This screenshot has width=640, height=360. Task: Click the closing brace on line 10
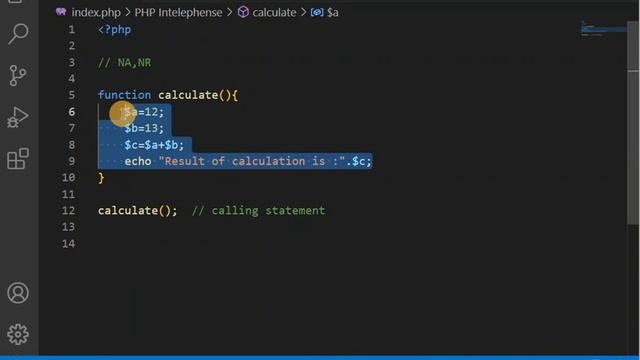[x=101, y=178]
